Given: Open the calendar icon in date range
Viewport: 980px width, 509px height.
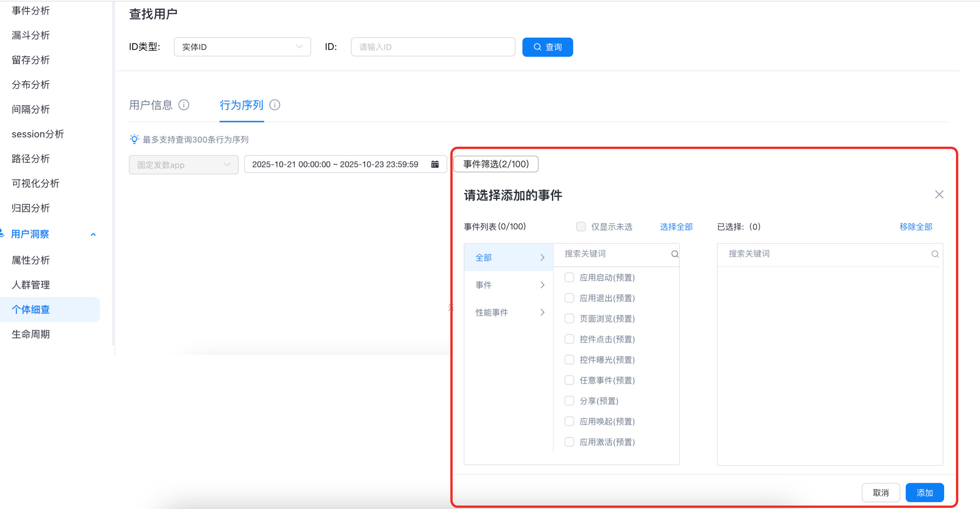Looking at the screenshot, I should (x=435, y=164).
